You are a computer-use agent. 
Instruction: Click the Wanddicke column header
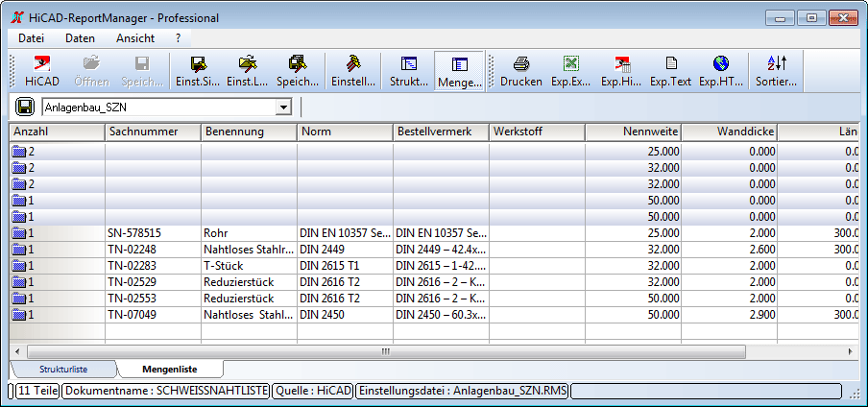pyautogui.click(x=729, y=132)
